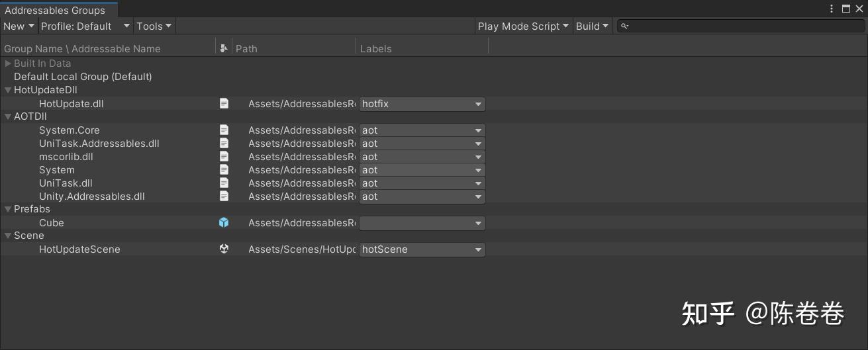868x350 pixels.
Task: Collapse the HotUpdateDll group
Action: (x=8, y=90)
